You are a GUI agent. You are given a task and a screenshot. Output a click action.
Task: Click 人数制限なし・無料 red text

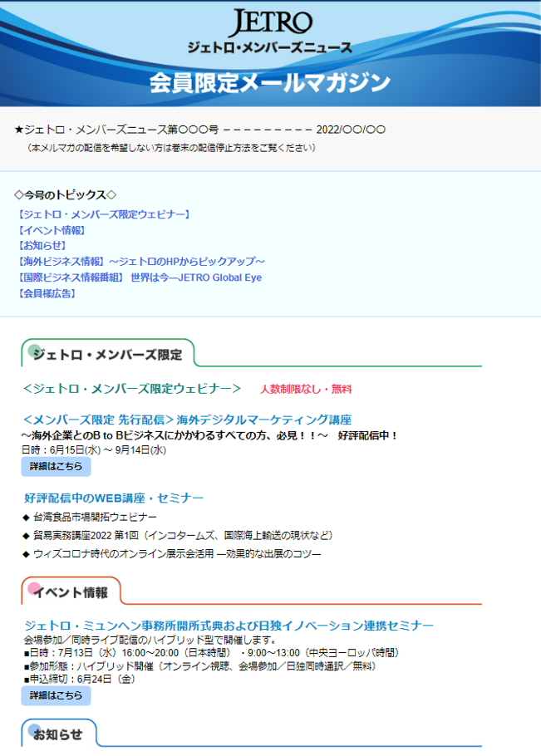(306, 389)
